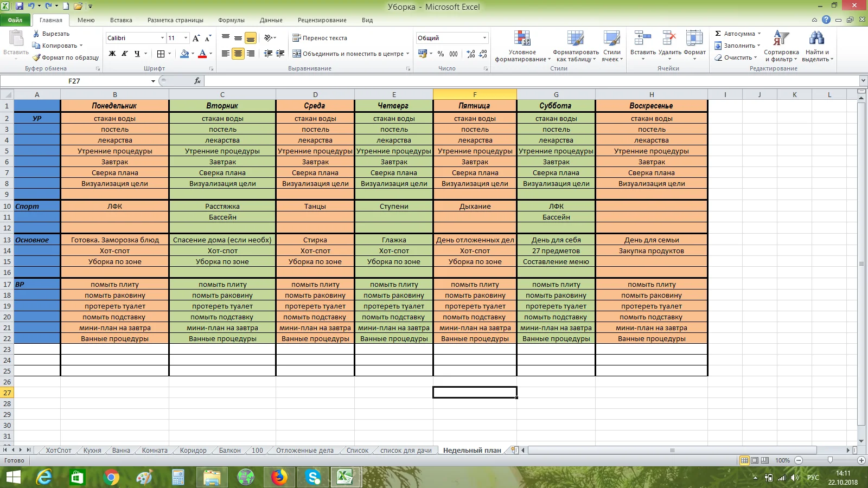868x488 pixels.
Task: Increase decimal places
Action: tap(471, 54)
